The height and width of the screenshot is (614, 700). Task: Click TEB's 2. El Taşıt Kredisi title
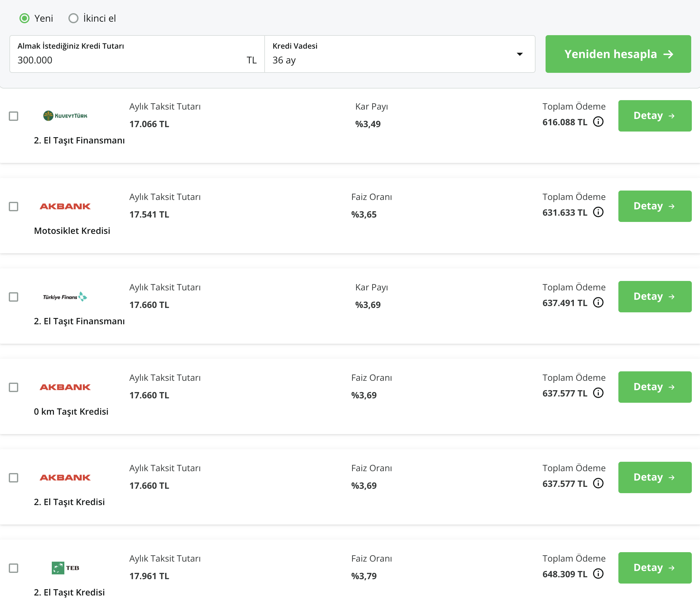pos(69,592)
